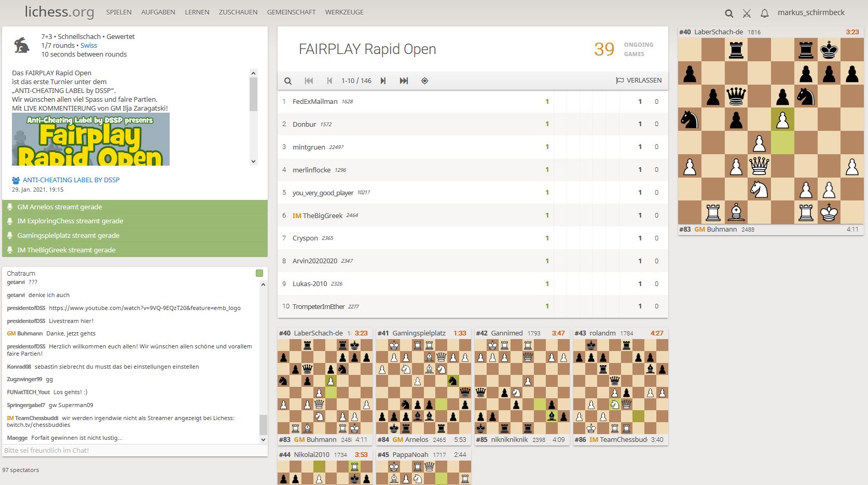Open GM Arnelos streamt gerade banner

(x=135, y=207)
